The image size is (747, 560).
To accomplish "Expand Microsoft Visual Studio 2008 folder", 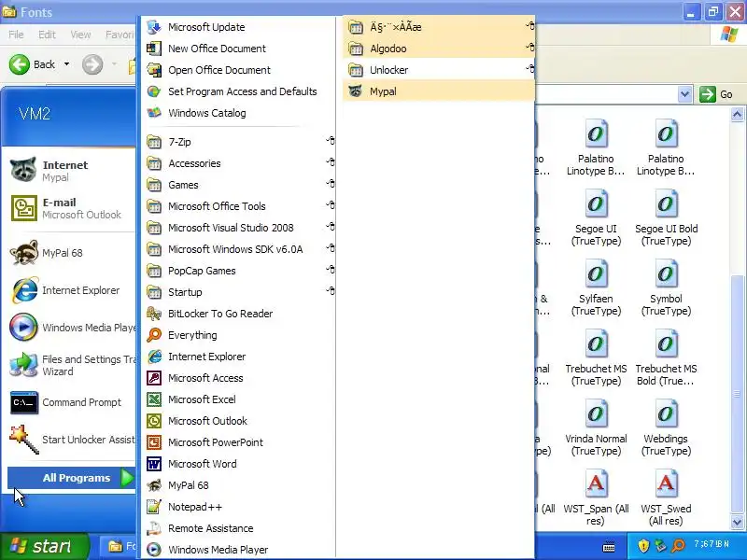I will click(239, 228).
